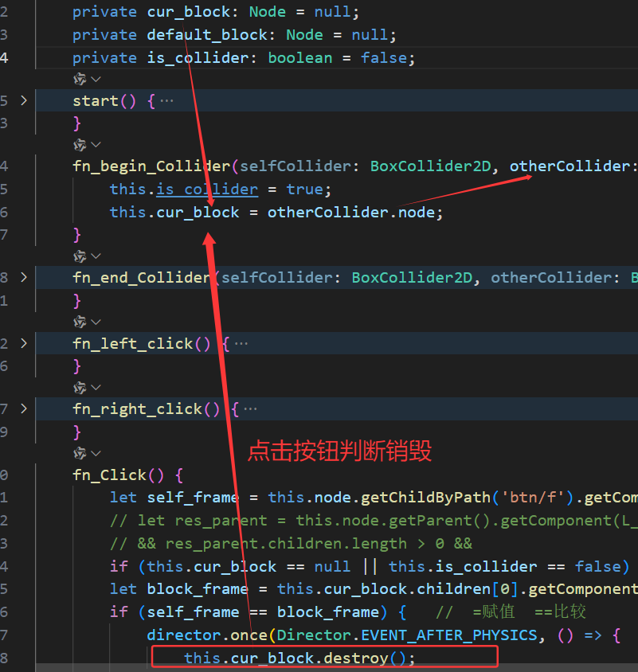Screen dimensions: 638x672
Task: Click the 'start' method name
Action: coord(96,101)
